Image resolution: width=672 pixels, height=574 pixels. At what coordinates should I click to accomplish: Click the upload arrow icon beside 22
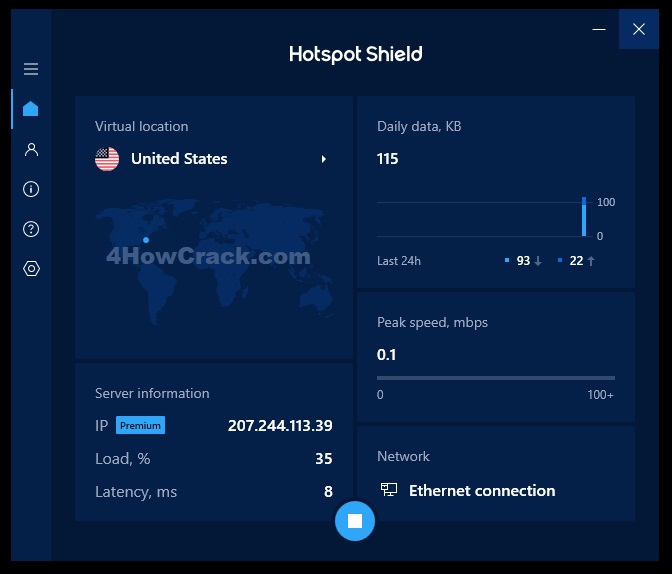coord(591,261)
